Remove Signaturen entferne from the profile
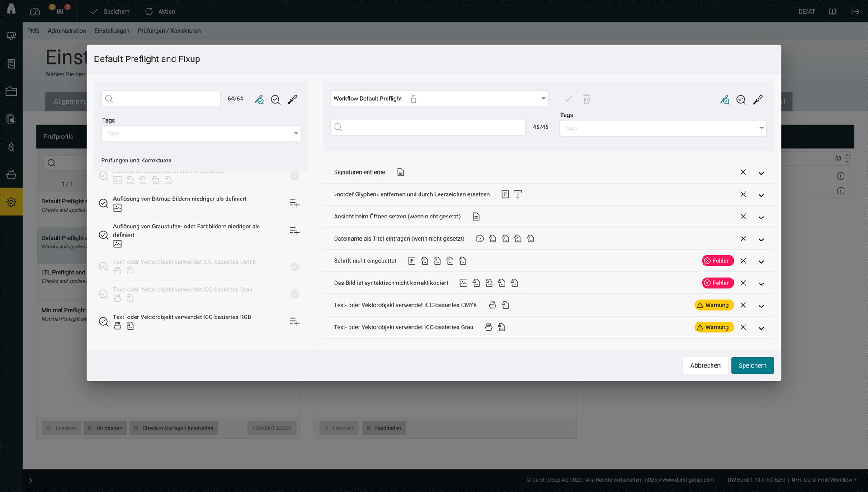This screenshot has width=868, height=492. [x=743, y=172]
